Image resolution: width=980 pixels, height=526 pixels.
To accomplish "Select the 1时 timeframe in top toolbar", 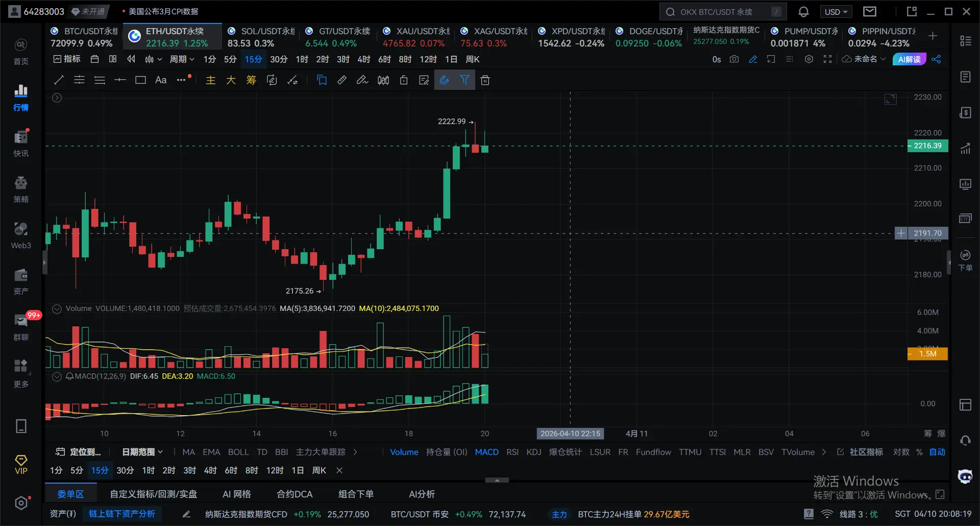I will point(302,59).
